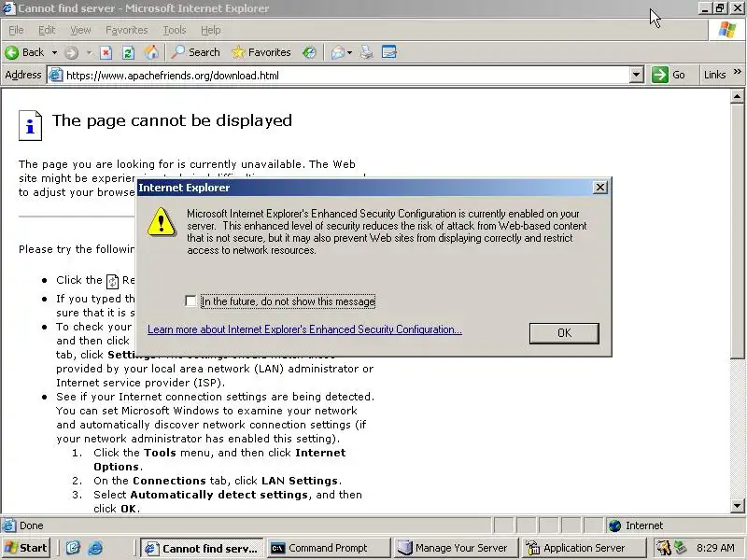
Task: Launch Internet Explorer from quick launch
Action: [x=95, y=548]
